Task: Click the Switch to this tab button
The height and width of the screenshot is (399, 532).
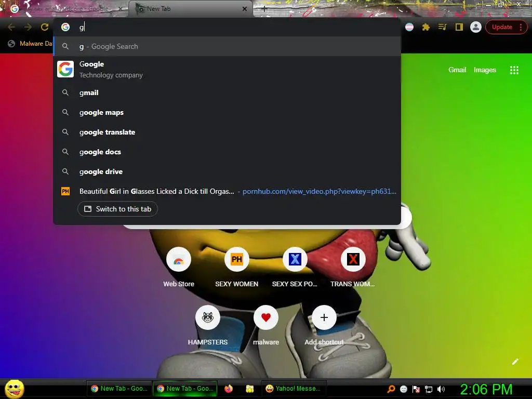Action: [x=117, y=209]
